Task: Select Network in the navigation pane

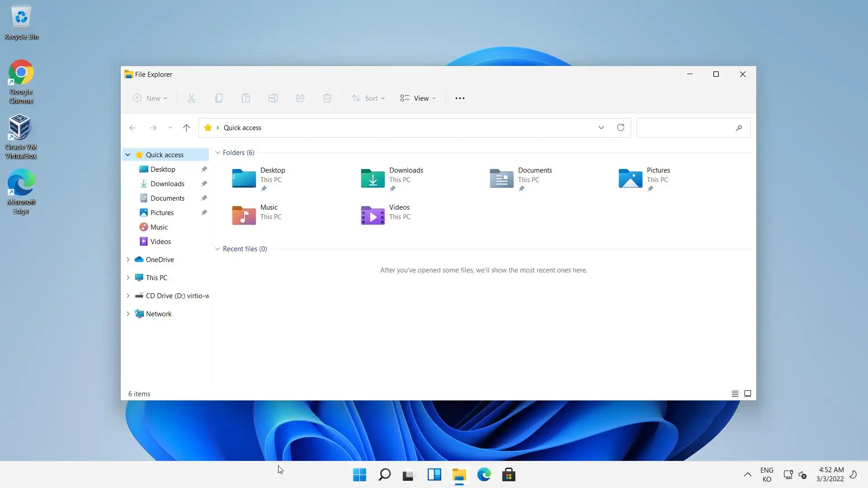Action: pos(158,314)
